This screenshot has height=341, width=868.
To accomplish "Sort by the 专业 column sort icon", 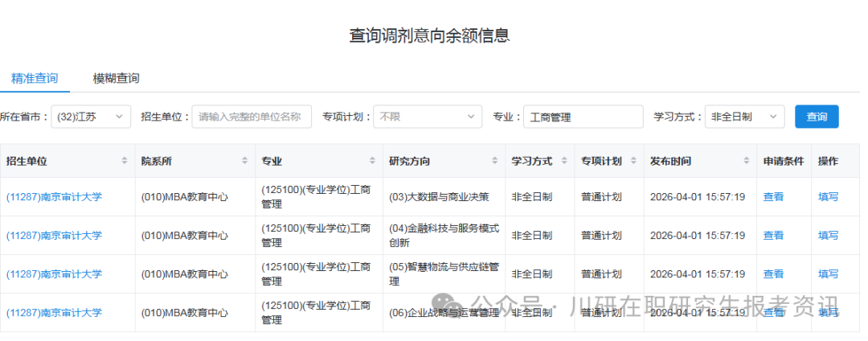I will point(372,161).
